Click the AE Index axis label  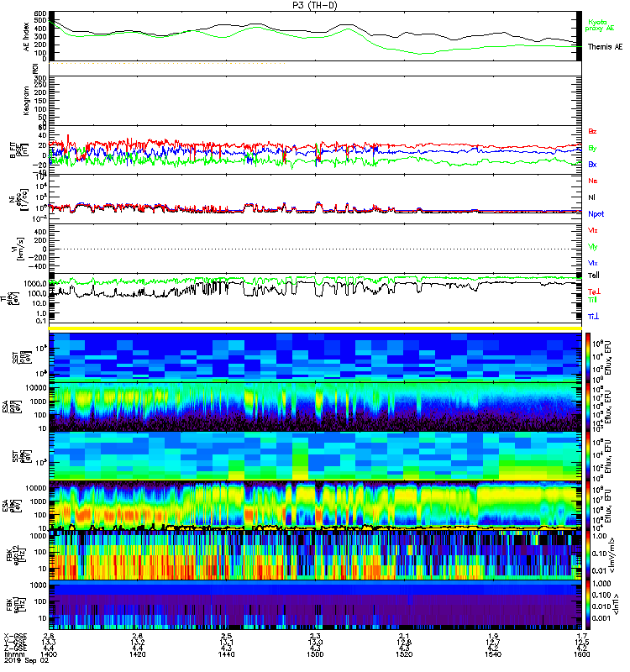[x=27, y=37]
